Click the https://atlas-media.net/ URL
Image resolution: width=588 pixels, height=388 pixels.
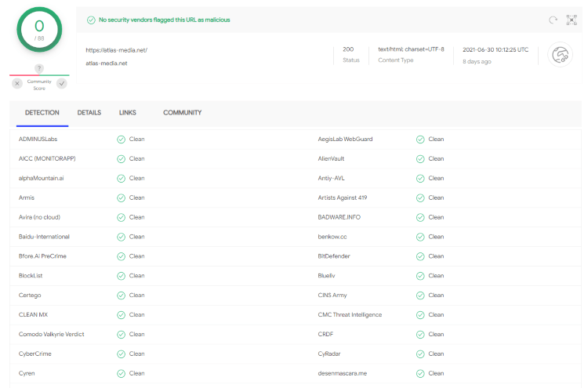[117, 50]
